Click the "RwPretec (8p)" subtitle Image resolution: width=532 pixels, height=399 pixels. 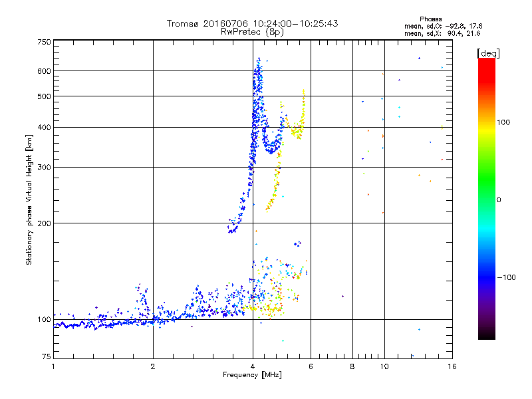point(252,32)
